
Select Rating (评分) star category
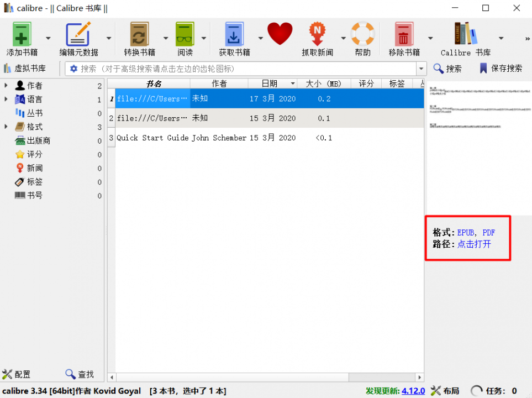[x=29, y=155]
